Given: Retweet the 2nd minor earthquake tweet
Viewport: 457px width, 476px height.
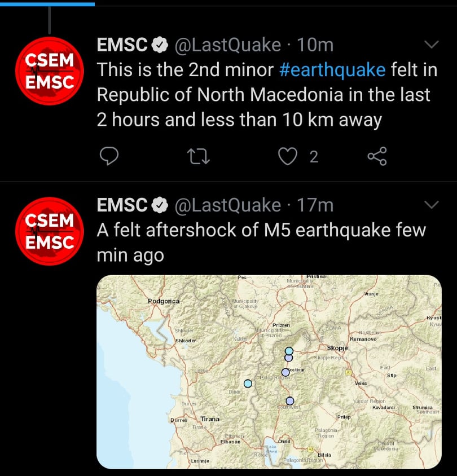Looking at the screenshot, I should (198, 156).
